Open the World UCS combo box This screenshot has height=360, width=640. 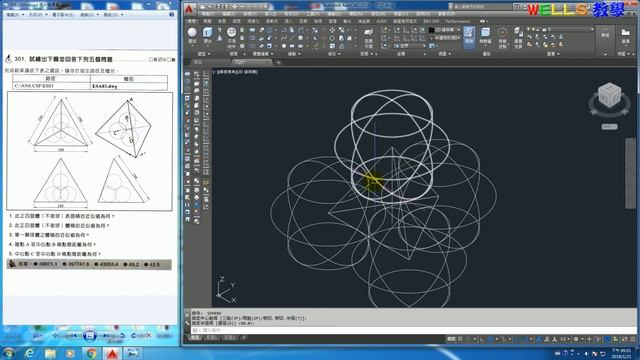point(411,46)
